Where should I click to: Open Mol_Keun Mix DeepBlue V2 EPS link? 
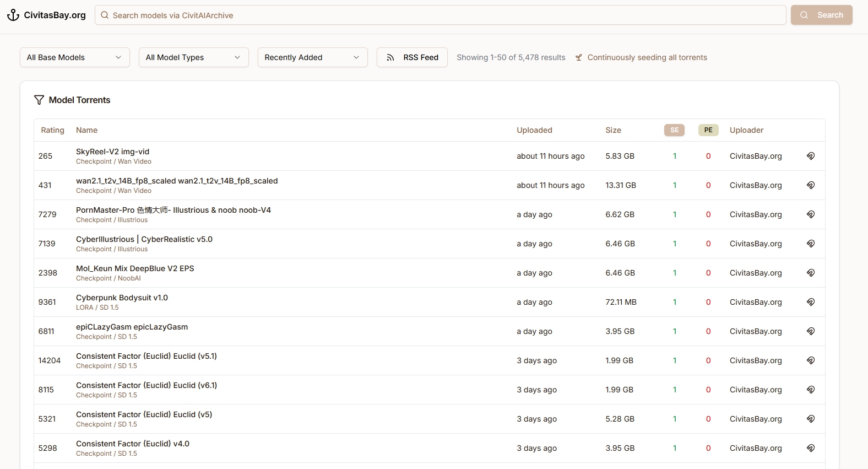135,268
